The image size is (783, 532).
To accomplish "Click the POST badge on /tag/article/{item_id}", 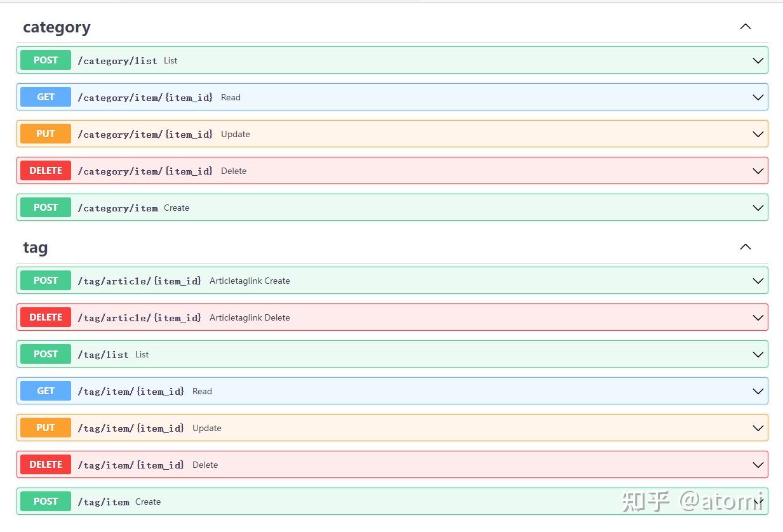I will click(x=45, y=280).
